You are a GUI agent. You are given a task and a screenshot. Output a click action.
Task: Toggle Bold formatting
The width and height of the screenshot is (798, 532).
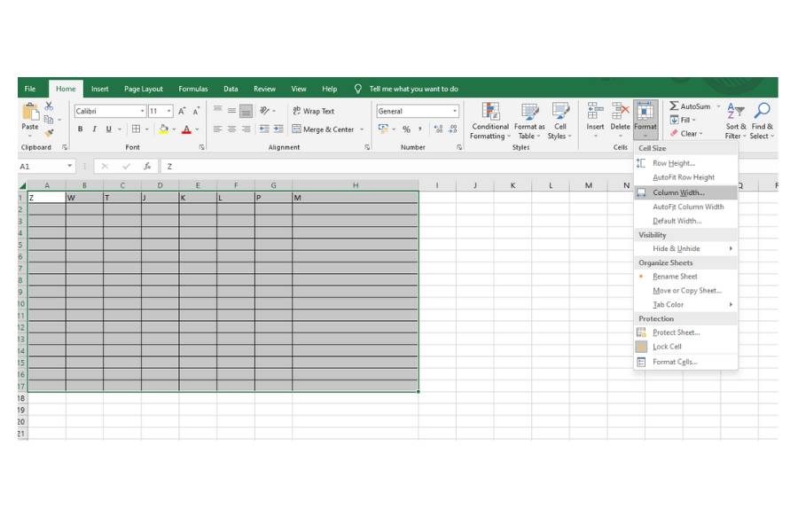pos(80,129)
